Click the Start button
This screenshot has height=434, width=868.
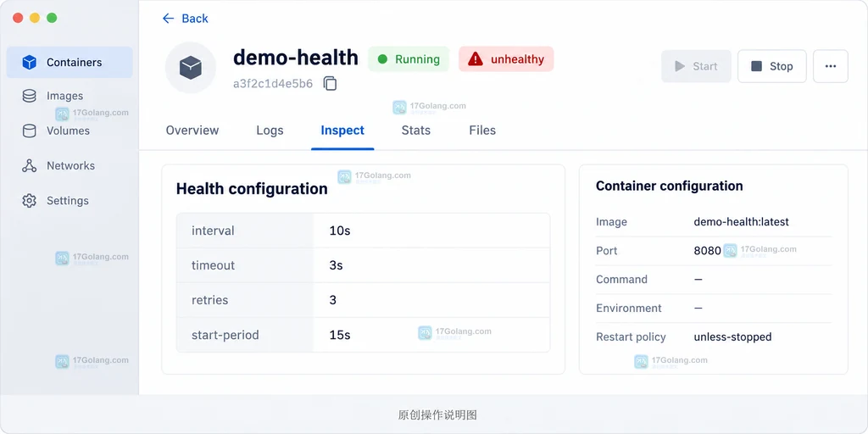tap(696, 66)
